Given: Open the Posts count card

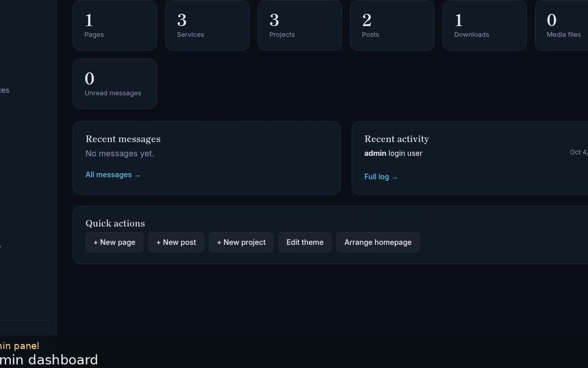Looking at the screenshot, I should point(392,25).
